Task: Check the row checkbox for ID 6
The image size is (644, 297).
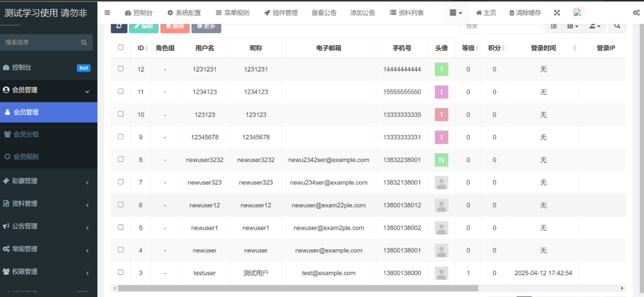Action: (x=121, y=204)
